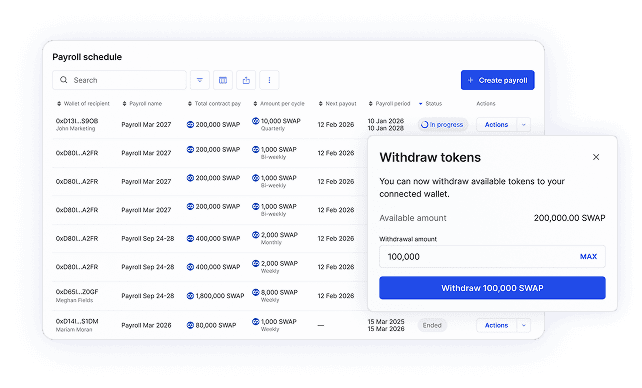
Task: Click wallet 0xD13I...S9OB John Marketing
Action: 77,124
